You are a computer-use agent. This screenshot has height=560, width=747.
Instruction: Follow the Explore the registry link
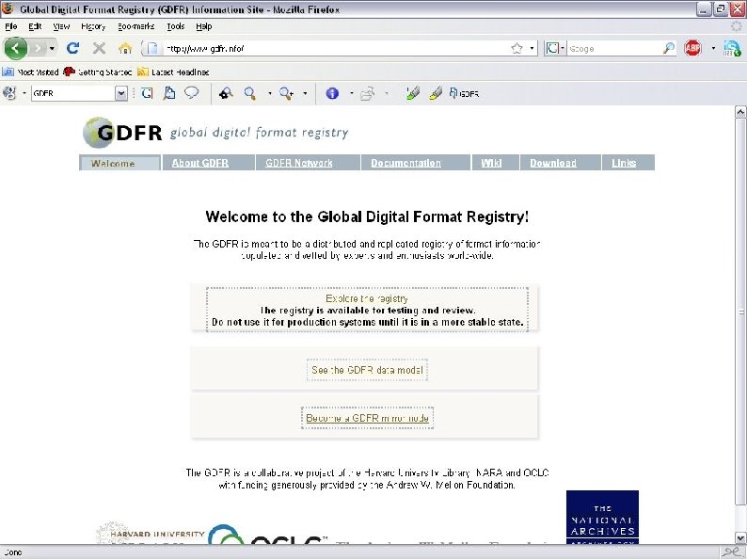pyautogui.click(x=367, y=299)
